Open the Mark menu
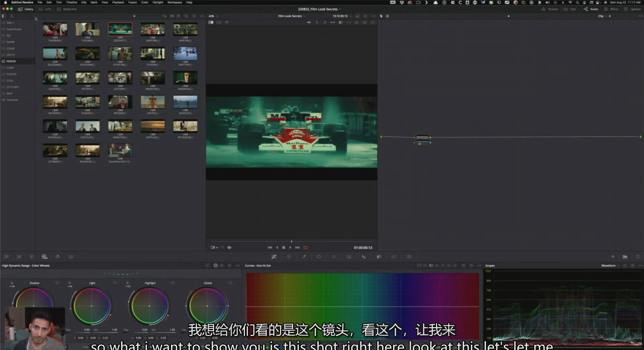 [94, 2]
